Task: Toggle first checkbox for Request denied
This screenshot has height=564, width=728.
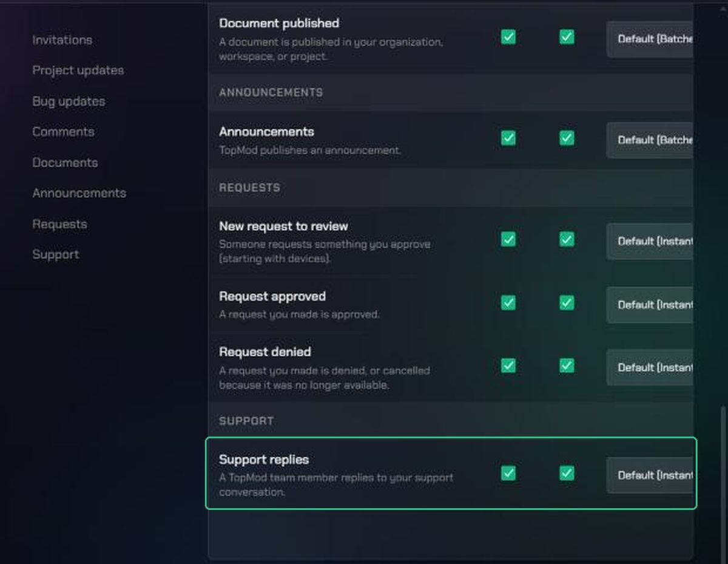Action: click(508, 365)
